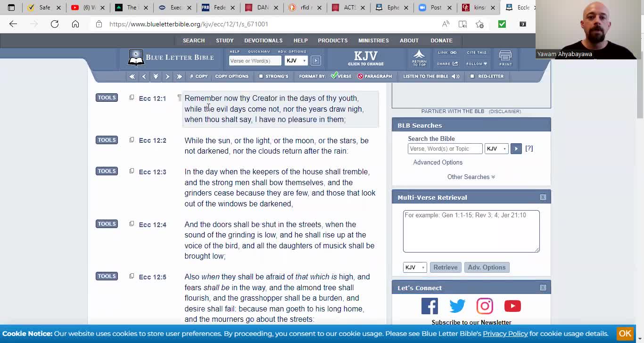The height and width of the screenshot is (343, 644).
Task: Click TOOLS button for Ecc 12:2
Action: (x=107, y=140)
